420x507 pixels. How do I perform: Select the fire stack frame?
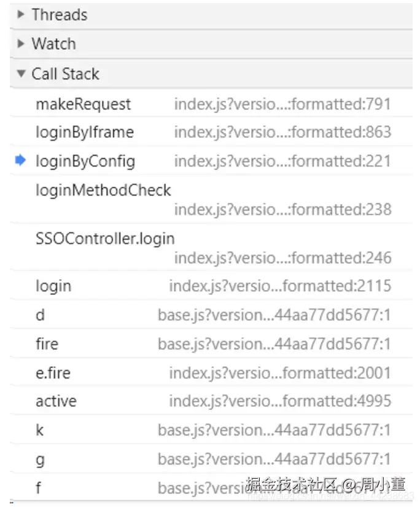47,344
